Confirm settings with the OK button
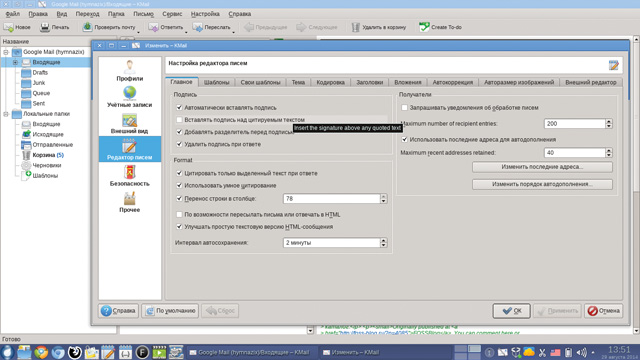This screenshot has height=360, width=640. pos(511,311)
